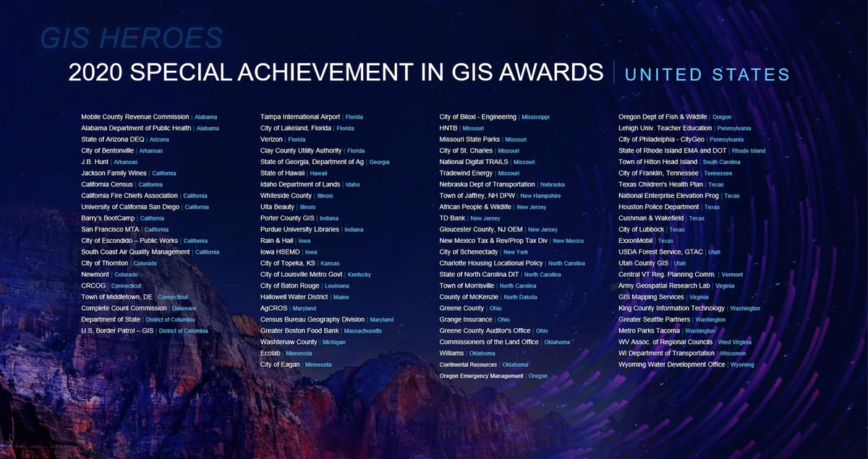
Task: Click the 'UNITED STATES' heading text
Action: (707, 74)
